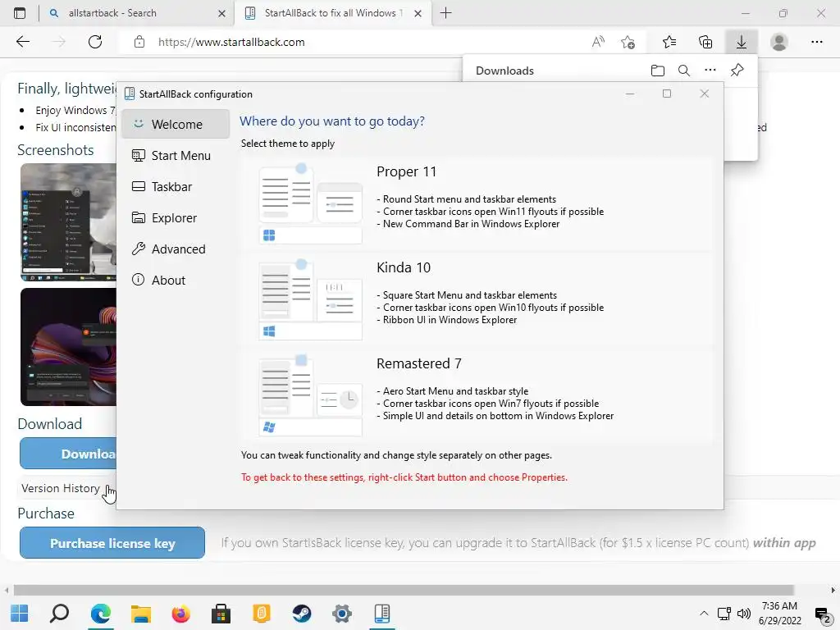Open Microsoft Edge from taskbar
This screenshot has width=840, height=630.
[x=100, y=613]
